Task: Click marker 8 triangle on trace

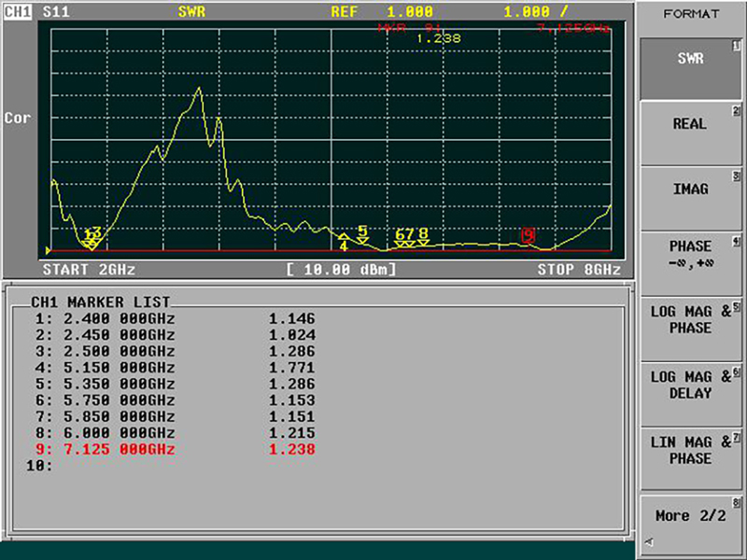Action: coord(423,243)
